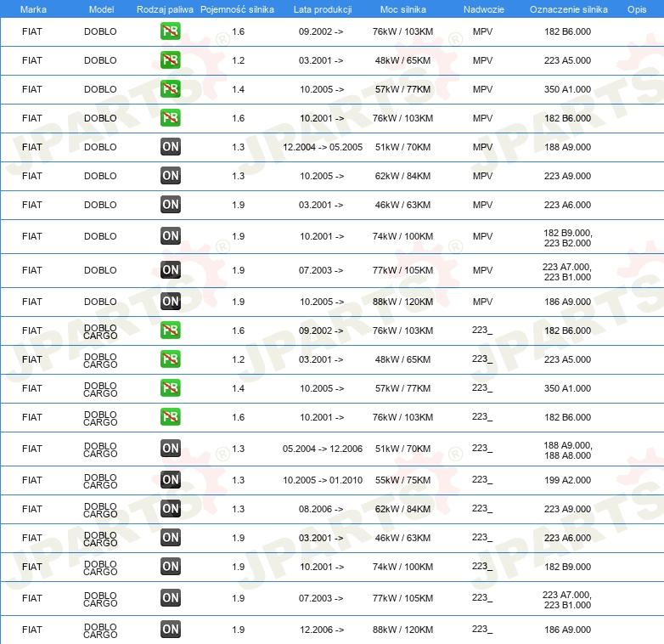Image resolution: width=664 pixels, height=644 pixels.
Task: Click diesel ON icon for DOBLO MPV 77kW row
Action: (170, 270)
